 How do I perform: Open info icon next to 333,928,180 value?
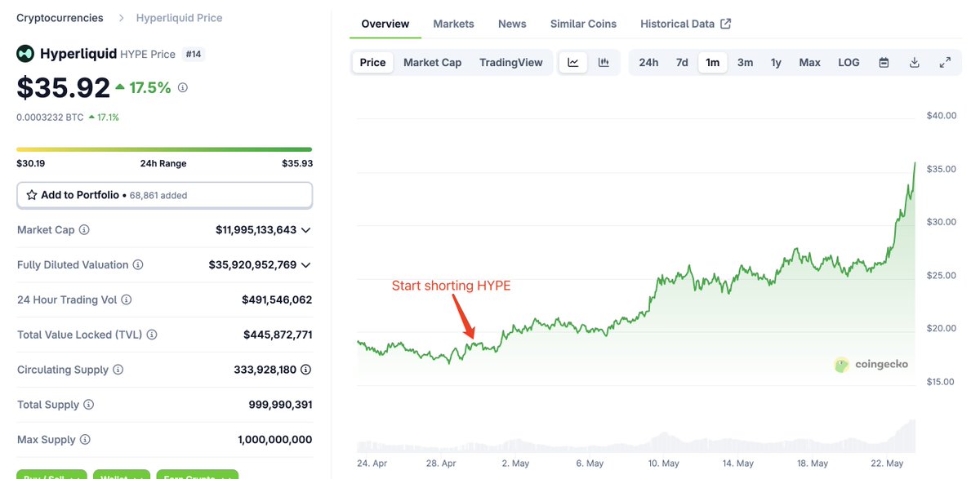pos(306,370)
